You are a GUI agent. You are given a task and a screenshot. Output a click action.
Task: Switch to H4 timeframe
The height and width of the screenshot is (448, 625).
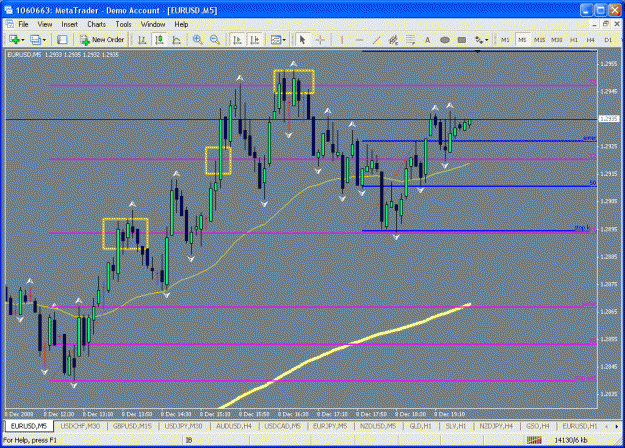(x=591, y=40)
